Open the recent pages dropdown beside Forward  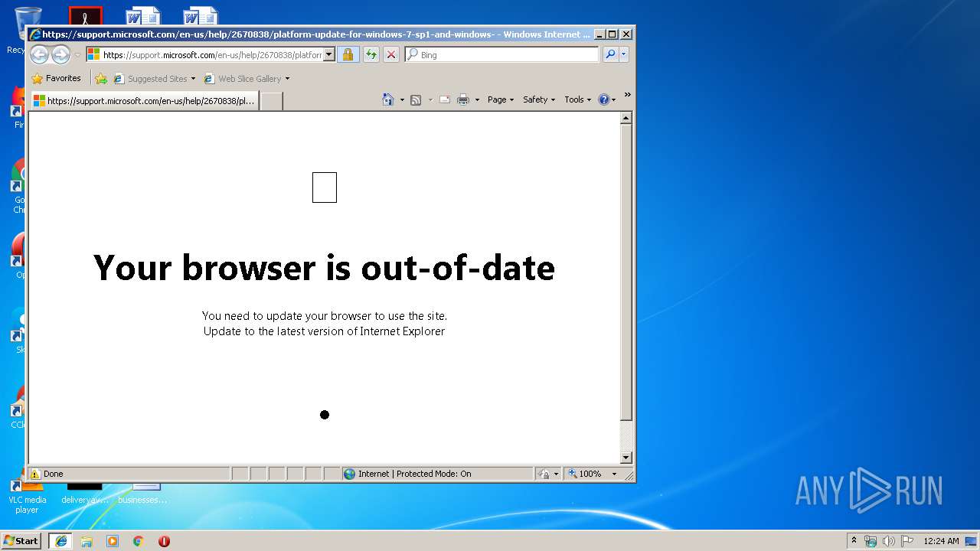77,55
